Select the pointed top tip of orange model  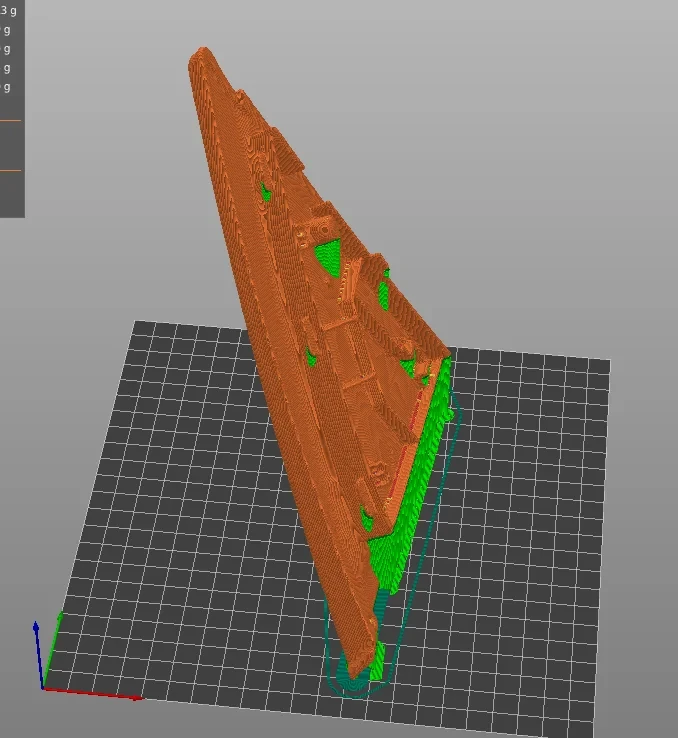coord(202,50)
